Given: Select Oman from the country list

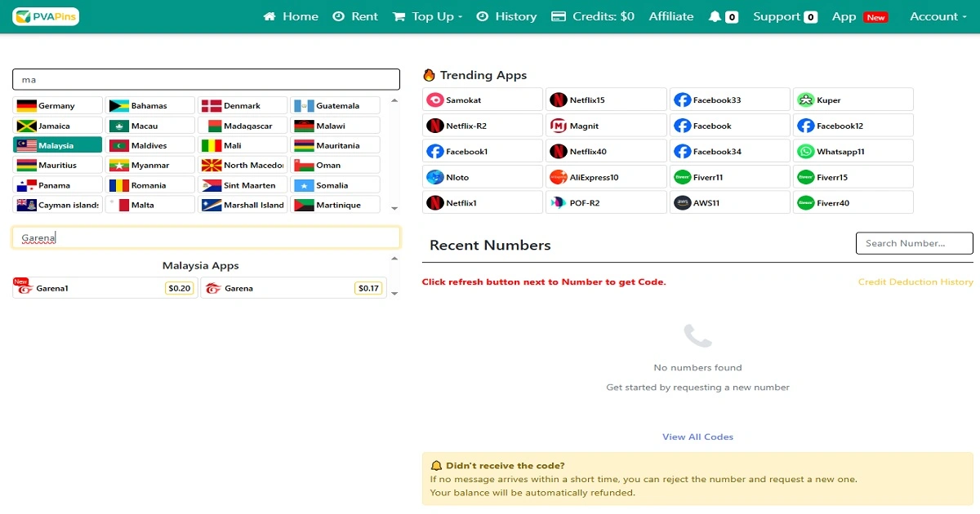Looking at the screenshot, I should pos(336,165).
